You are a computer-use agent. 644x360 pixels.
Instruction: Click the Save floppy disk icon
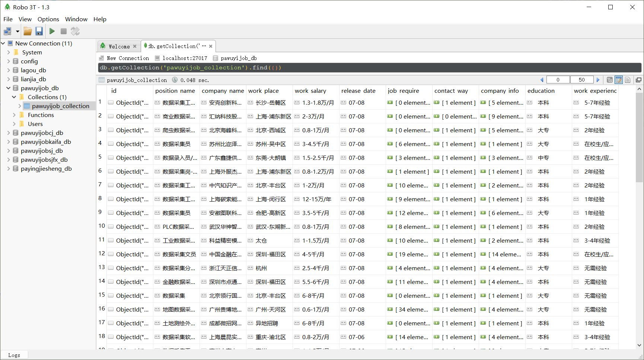point(39,31)
